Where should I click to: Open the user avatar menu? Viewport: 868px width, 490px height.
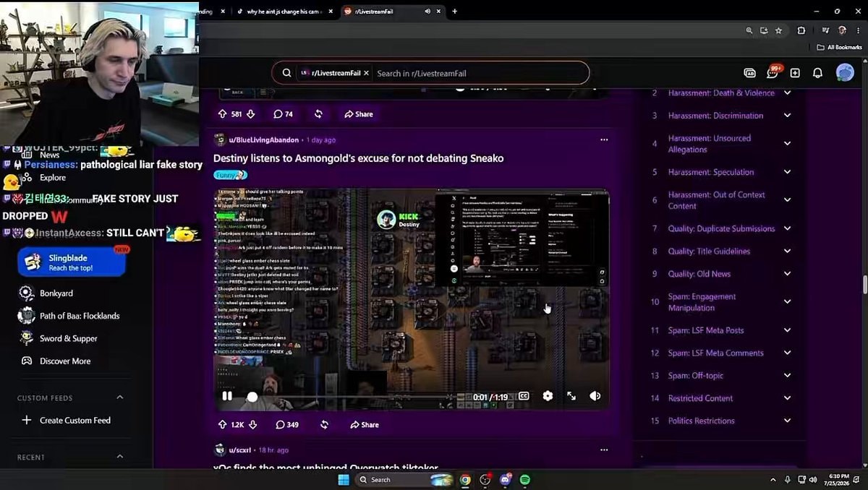(x=845, y=72)
